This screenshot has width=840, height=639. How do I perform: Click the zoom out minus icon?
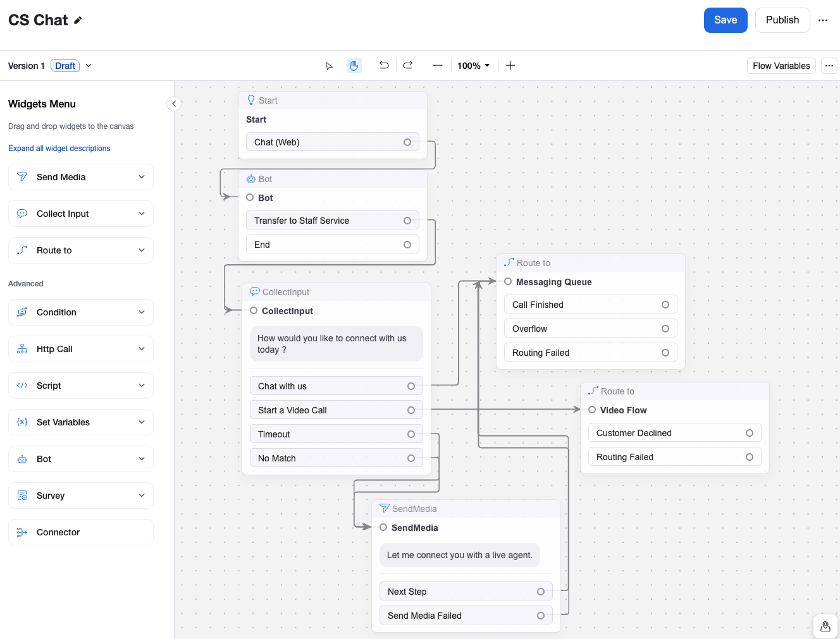tap(437, 65)
